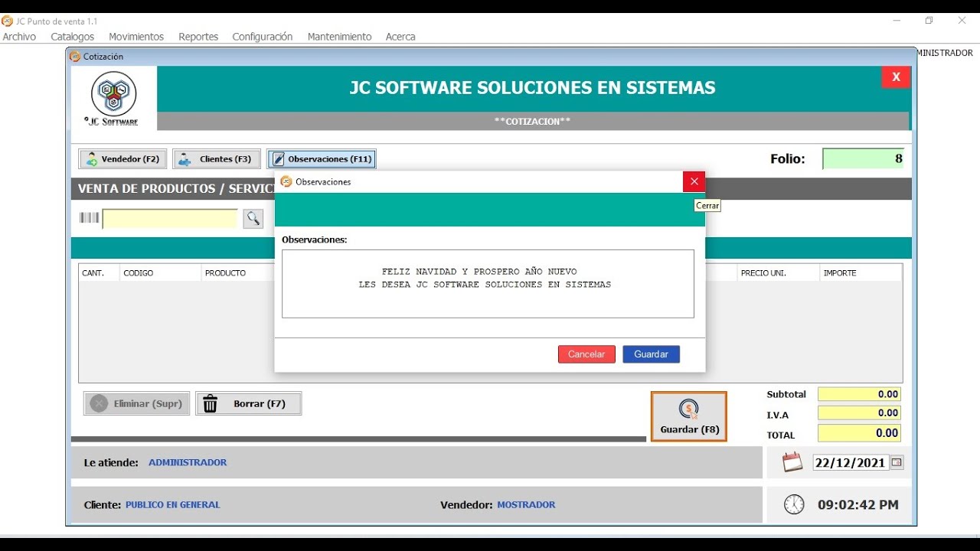The width and height of the screenshot is (980, 551).
Task: Click the IMPORTE column header
Action: (861, 273)
